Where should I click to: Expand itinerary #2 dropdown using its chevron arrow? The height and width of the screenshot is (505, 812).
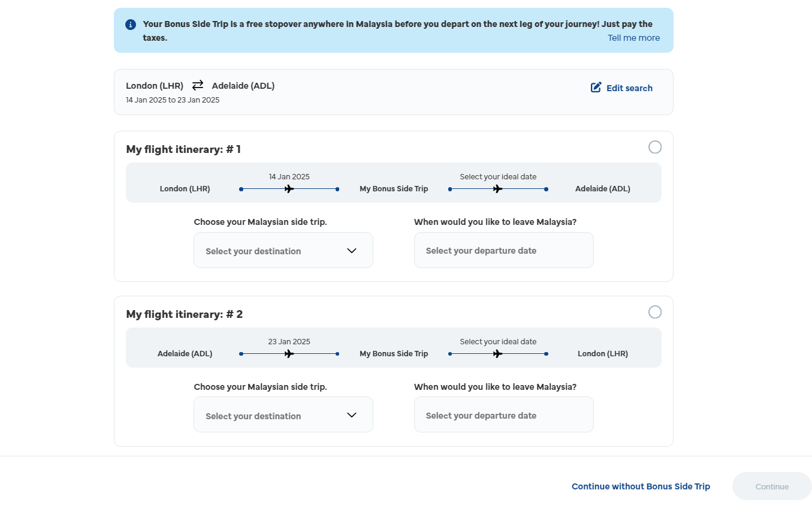click(352, 415)
